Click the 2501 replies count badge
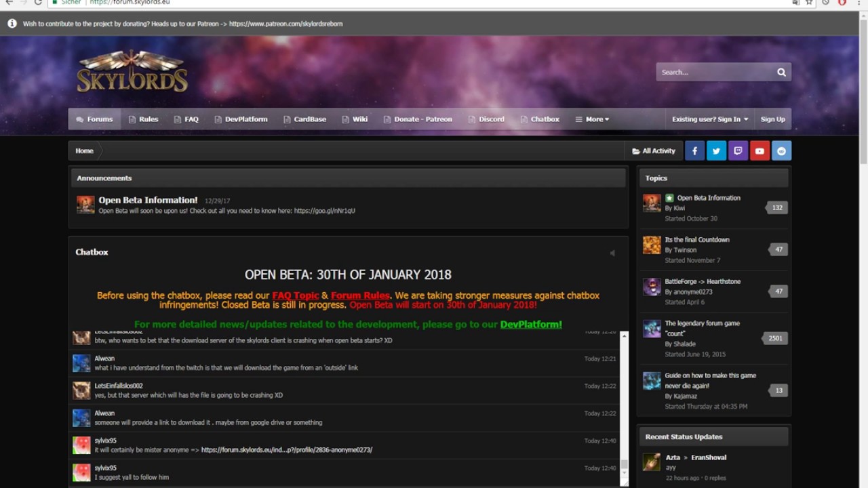Screen dimensions: 868x488 pos(774,338)
